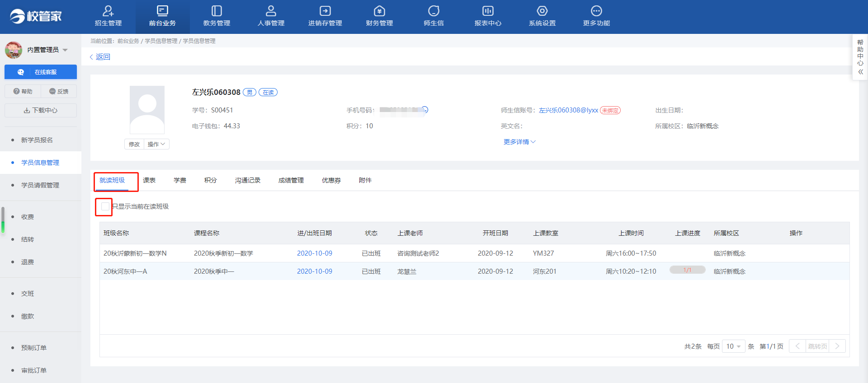The width and height of the screenshot is (868, 383).
Task: Click the 校管家 logo
Action: pyautogui.click(x=36, y=16)
